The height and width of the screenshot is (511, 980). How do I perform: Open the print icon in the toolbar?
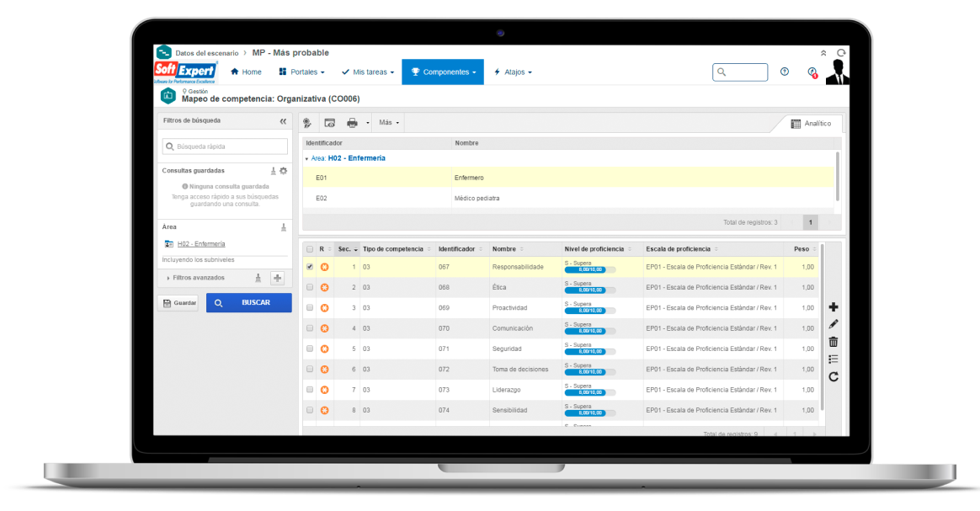(352, 122)
